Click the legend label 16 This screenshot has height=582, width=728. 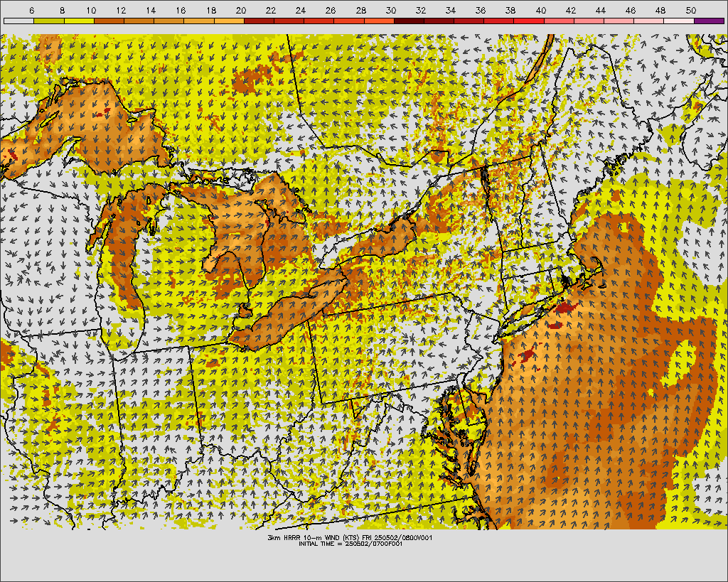coord(181,10)
